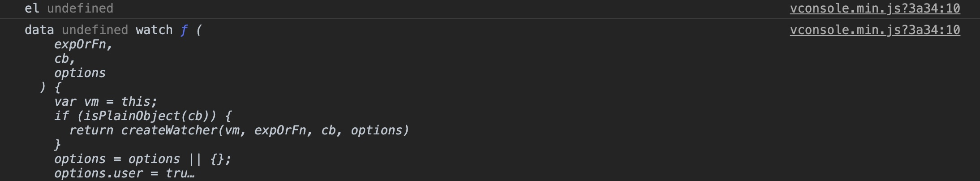The height and width of the screenshot is (181, 980).
Task: Click the 'options' parameter line
Action: [x=80, y=73]
